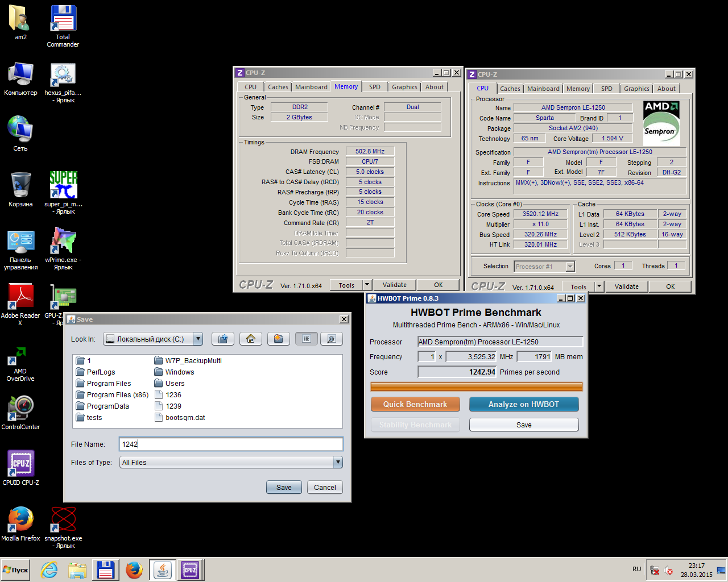Select SPD tab in left CPU-Z window

374,87
